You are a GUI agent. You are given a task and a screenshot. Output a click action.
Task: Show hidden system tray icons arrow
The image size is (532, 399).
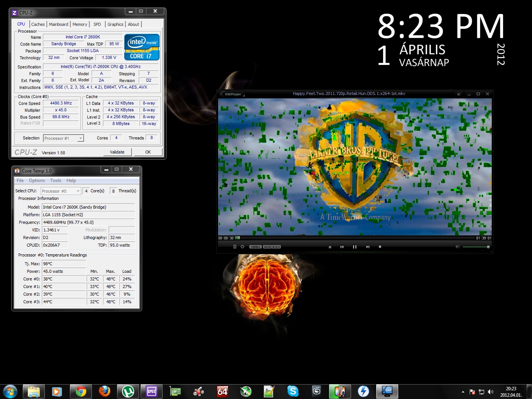pyautogui.click(x=463, y=392)
